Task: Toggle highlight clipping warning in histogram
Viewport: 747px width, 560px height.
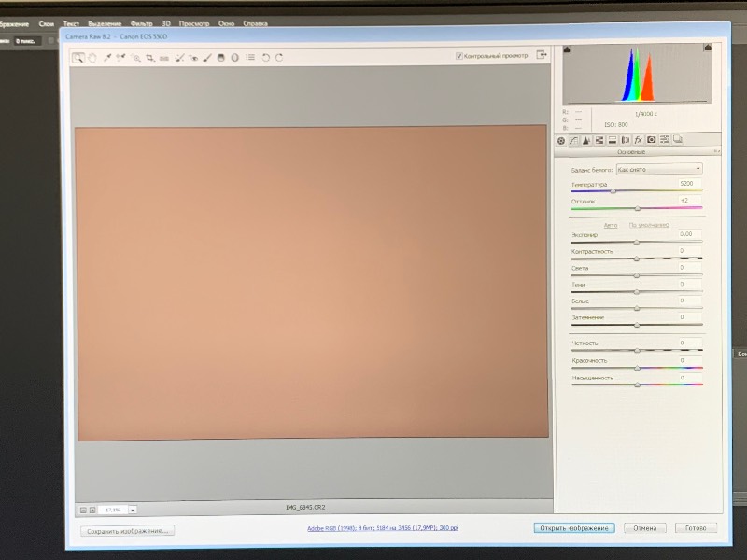Action: (708, 48)
